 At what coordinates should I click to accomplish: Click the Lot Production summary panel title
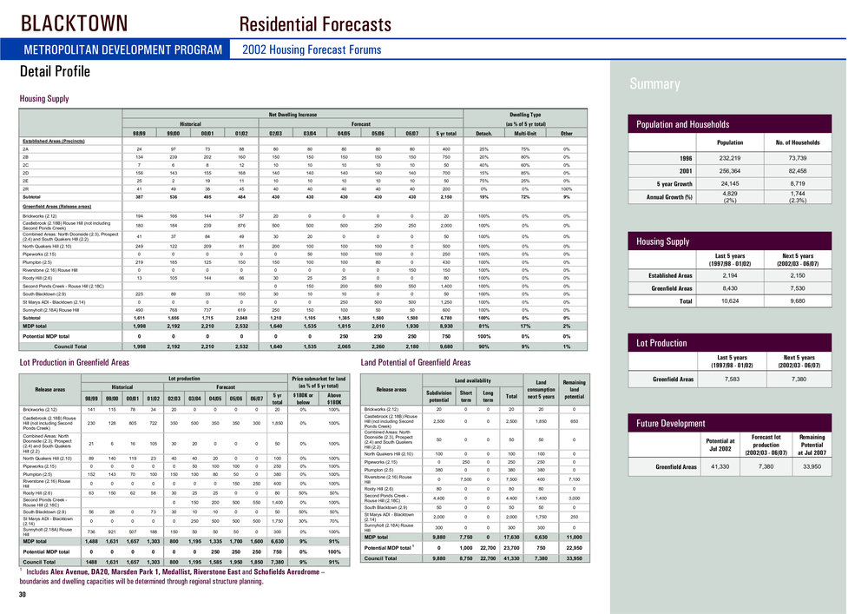point(661,343)
